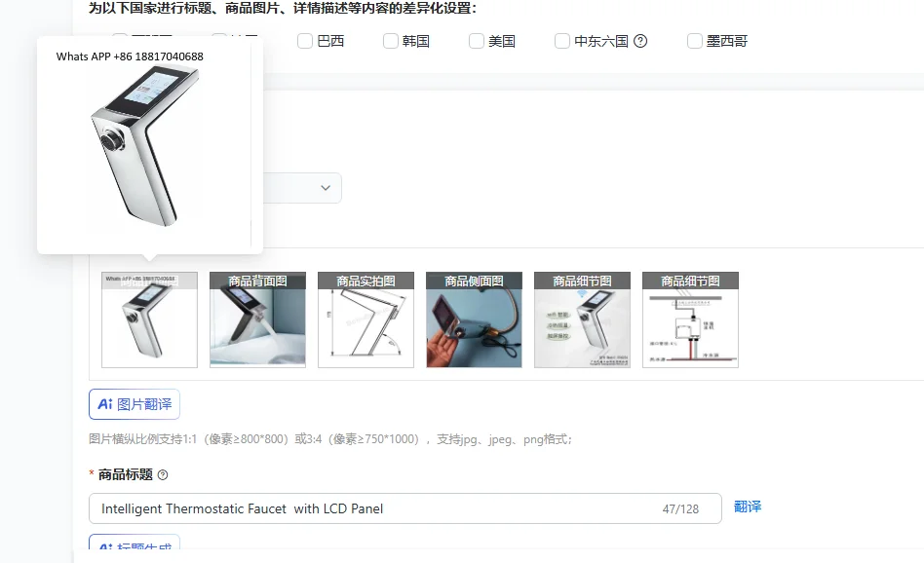924x563 pixels.
Task: Select the 商品侧面图 thumbnail
Action: [x=473, y=319]
